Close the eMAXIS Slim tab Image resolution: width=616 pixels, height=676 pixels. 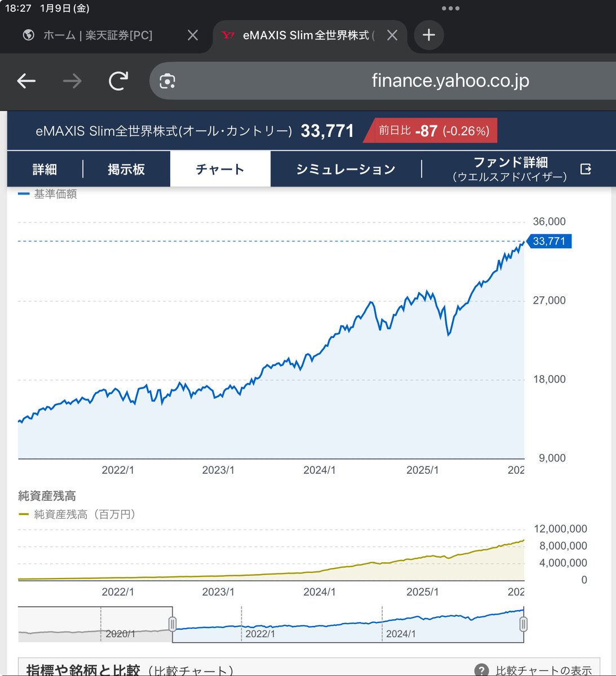(x=392, y=35)
